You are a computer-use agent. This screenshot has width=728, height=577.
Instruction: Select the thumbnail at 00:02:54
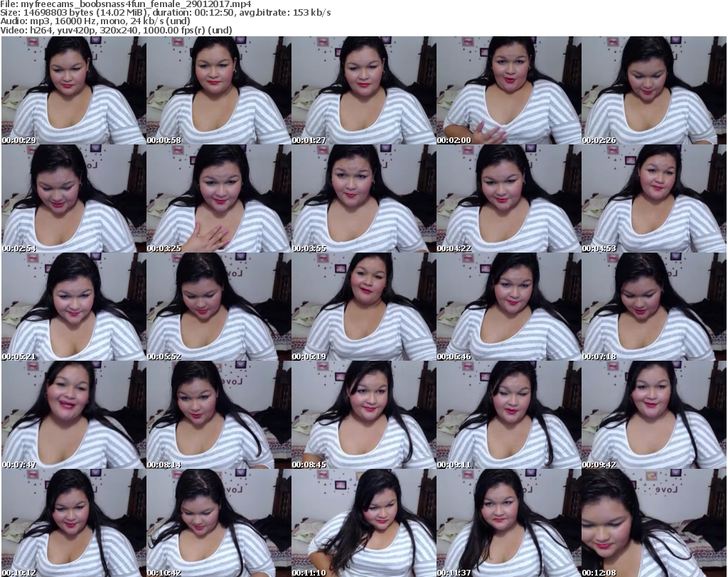click(x=74, y=198)
